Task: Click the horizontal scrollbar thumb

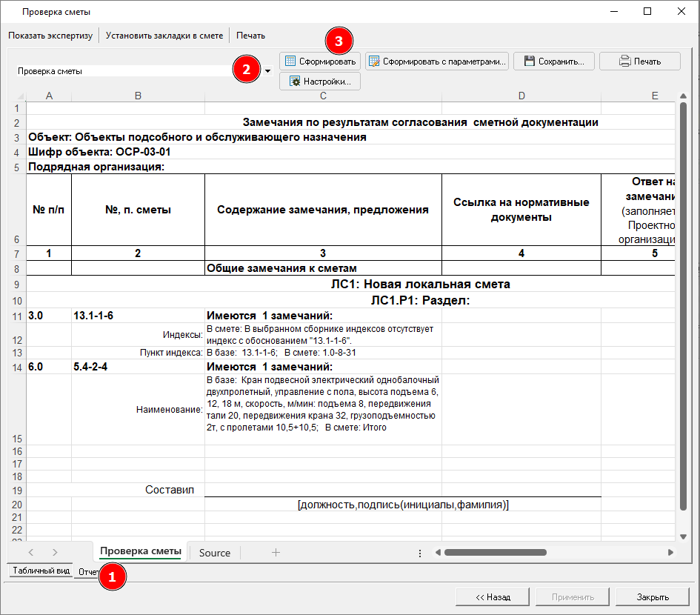Action: pos(496,553)
